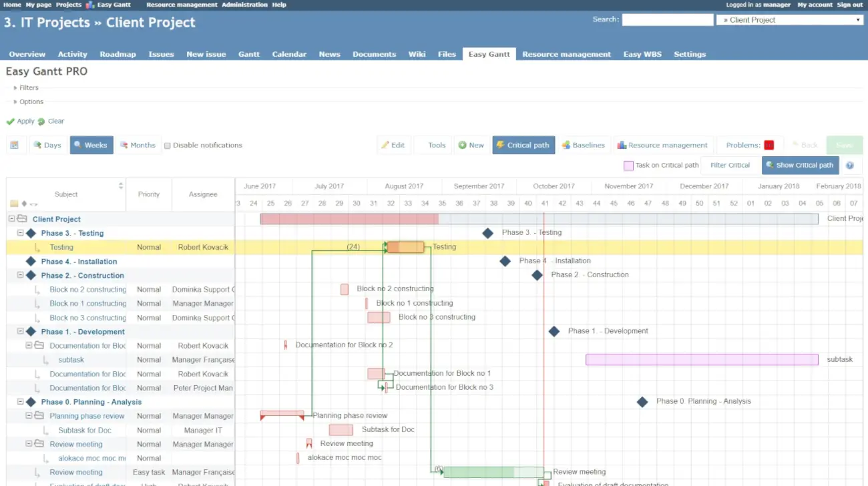Click the help question mark icon
This screenshot has width=868, height=486.
(x=850, y=166)
